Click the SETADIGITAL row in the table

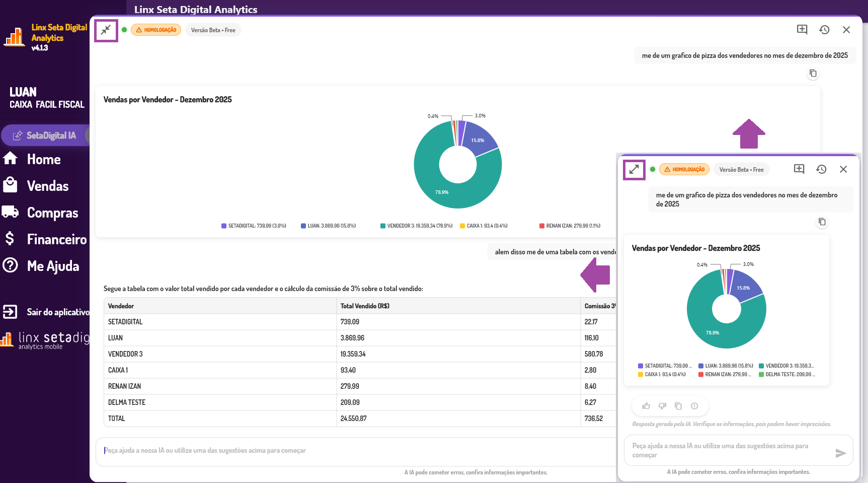360,322
